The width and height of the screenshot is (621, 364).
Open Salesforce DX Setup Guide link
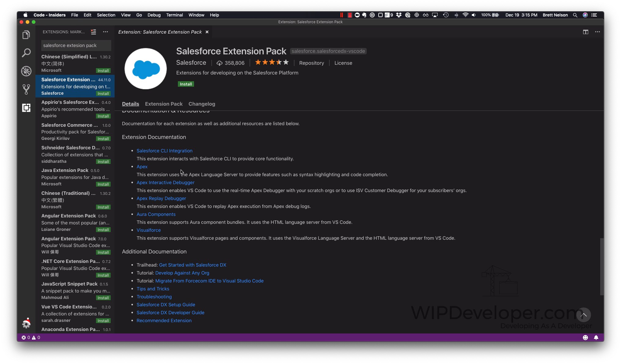click(166, 304)
